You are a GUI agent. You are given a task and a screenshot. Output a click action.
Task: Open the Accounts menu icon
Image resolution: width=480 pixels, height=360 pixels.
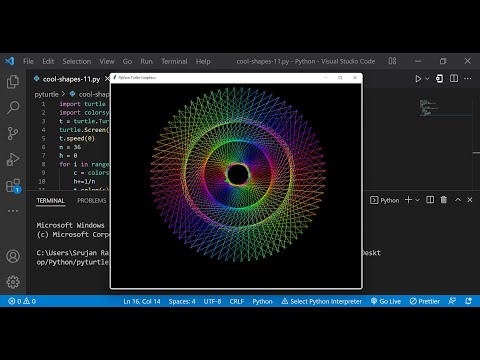pyautogui.click(x=13, y=256)
